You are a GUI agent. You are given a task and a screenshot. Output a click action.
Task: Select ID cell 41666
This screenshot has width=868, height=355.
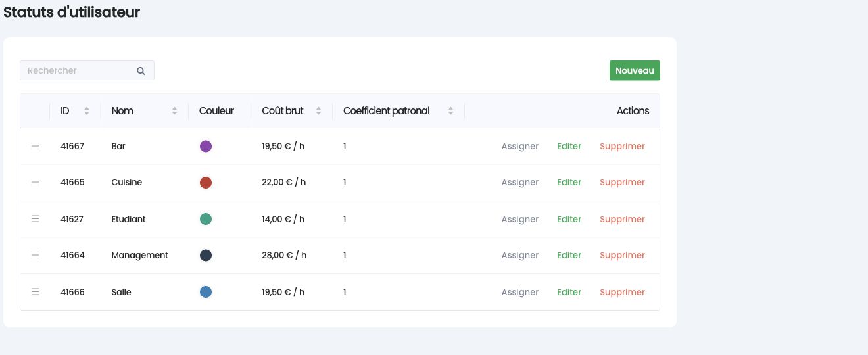point(72,292)
